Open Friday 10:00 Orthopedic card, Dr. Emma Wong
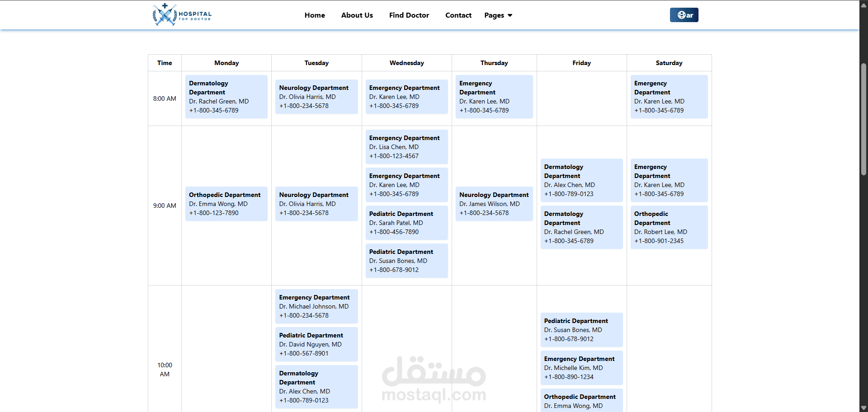This screenshot has height=412, width=868. (x=581, y=401)
